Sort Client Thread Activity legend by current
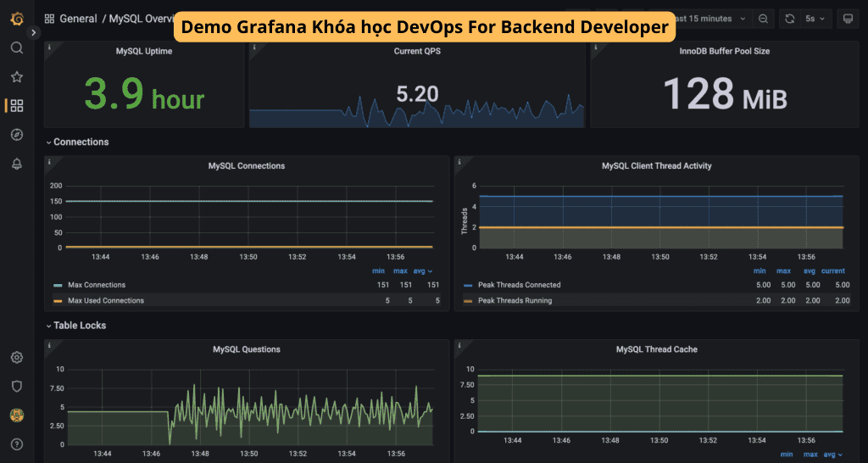The image size is (868, 463). point(833,271)
